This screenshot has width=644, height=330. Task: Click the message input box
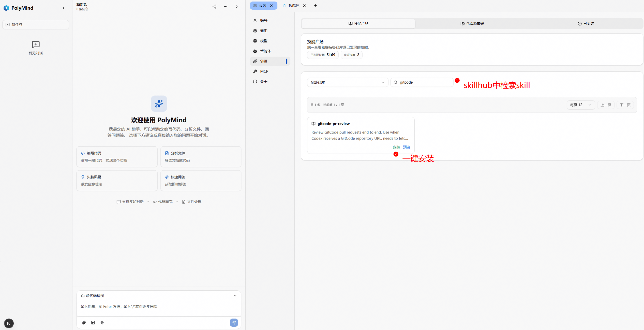click(x=159, y=309)
